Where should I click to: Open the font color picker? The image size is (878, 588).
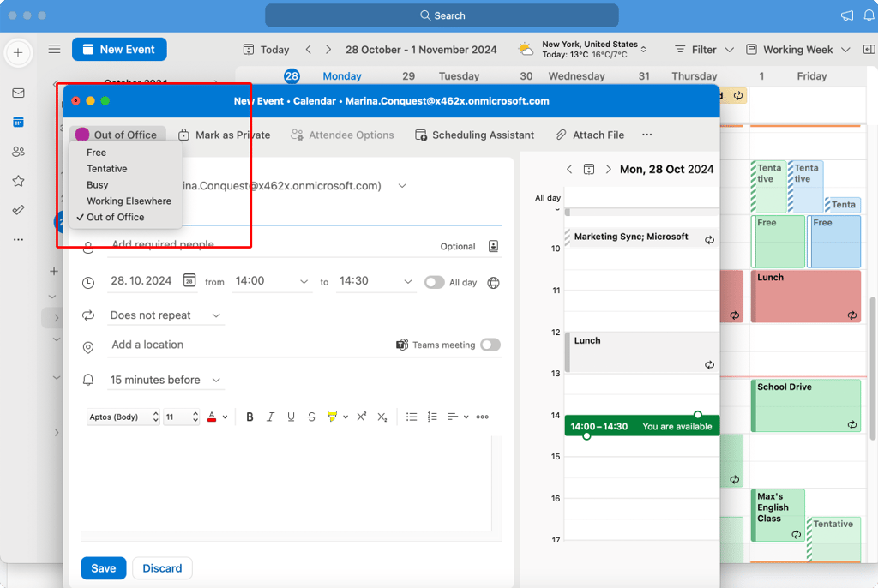pos(217,417)
